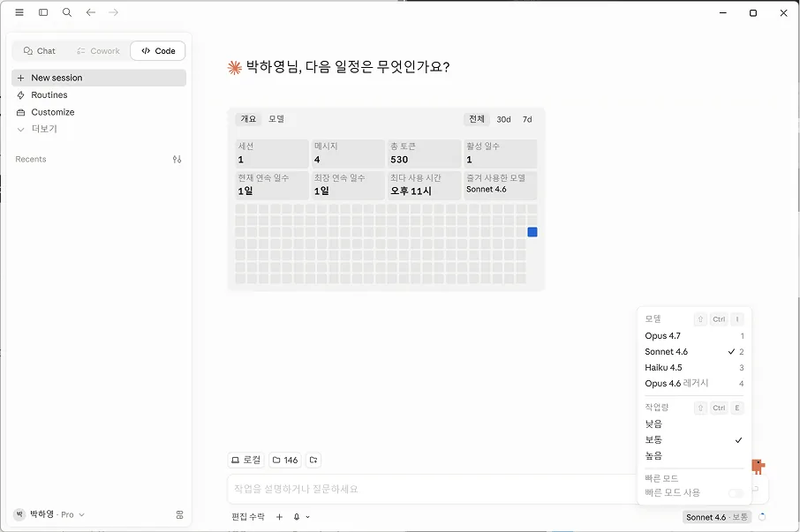Choose Opus 4.6 레거시 model
The image size is (800, 532).
tap(694, 383)
